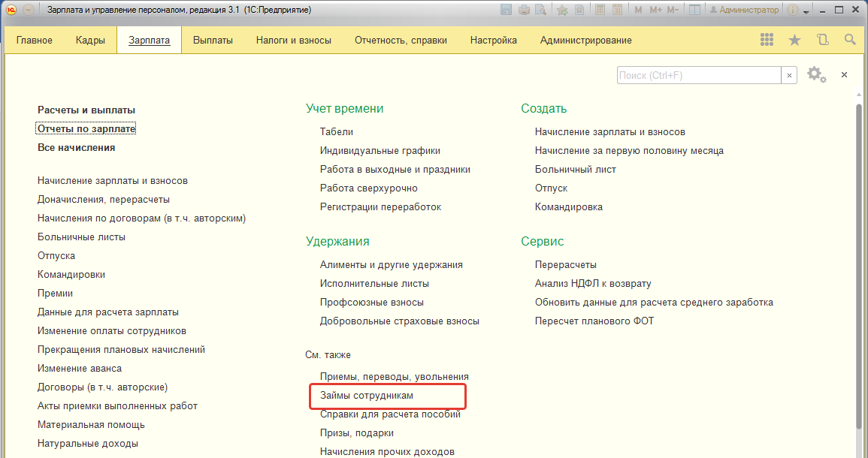
Task: Open the Отчетность, справки section
Action: pyautogui.click(x=401, y=41)
